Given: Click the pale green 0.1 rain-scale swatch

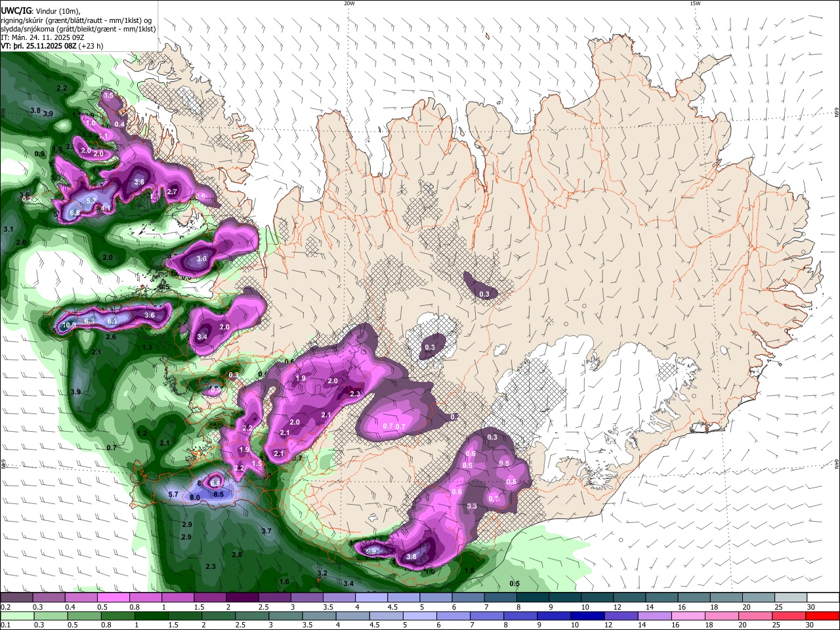Looking at the screenshot, I should 17,616.
